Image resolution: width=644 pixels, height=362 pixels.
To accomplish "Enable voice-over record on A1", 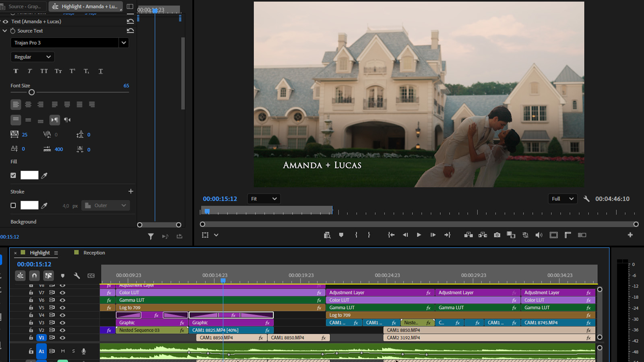I will coord(84,351).
